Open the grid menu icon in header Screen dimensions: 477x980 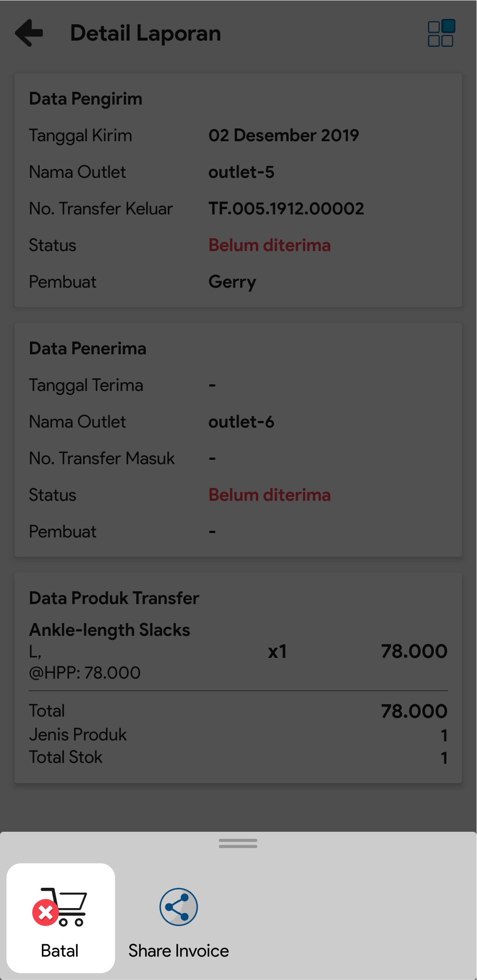pos(441,33)
